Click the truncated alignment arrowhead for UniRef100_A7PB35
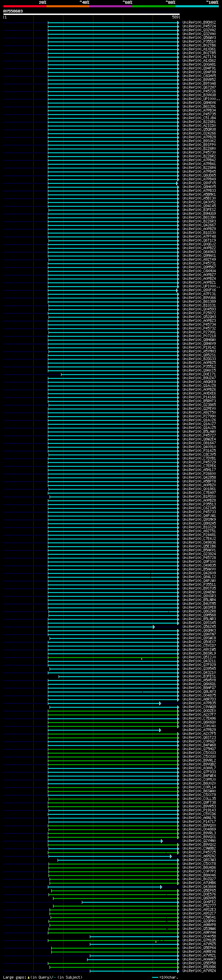 coord(160,703)
